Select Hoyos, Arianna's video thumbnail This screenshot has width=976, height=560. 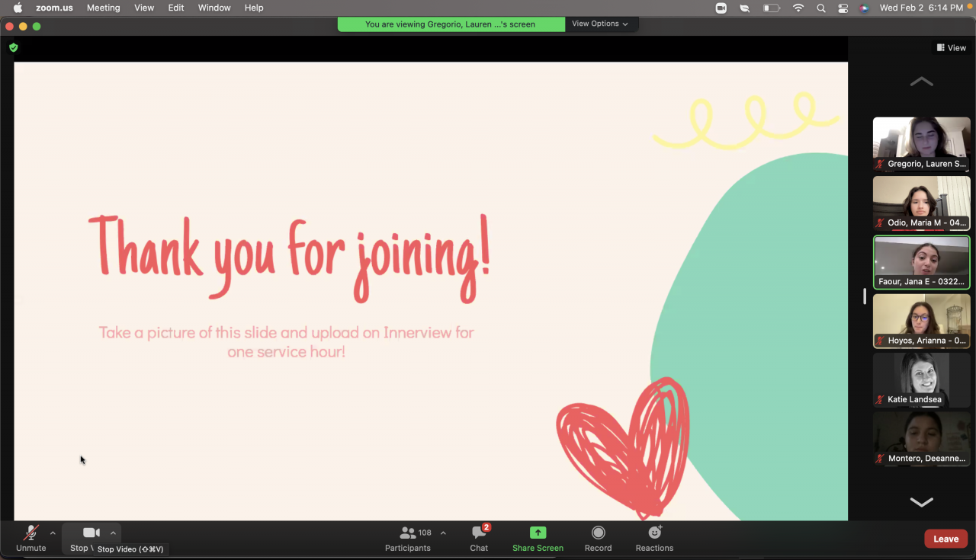tap(921, 322)
